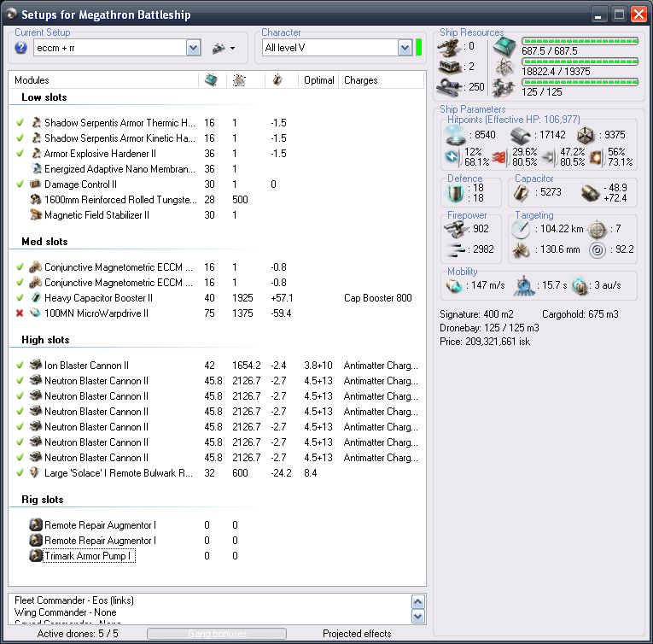
Task: Click the armor hitpoints icon
Action: (521, 136)
